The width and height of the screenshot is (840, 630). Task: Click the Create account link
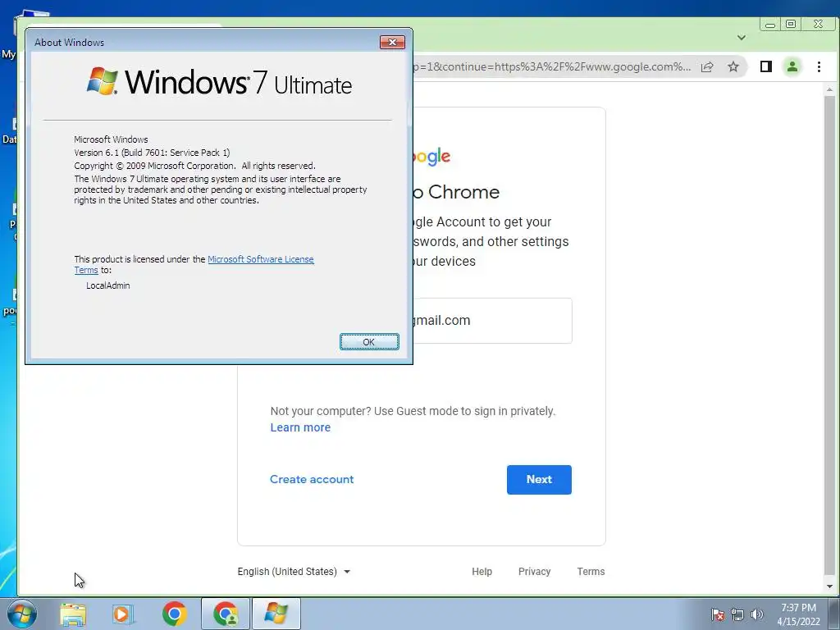click(312, 479)
